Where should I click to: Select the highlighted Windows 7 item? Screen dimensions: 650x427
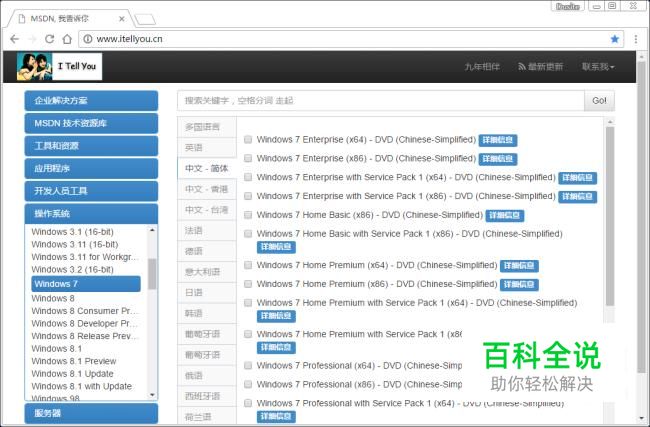86,284
